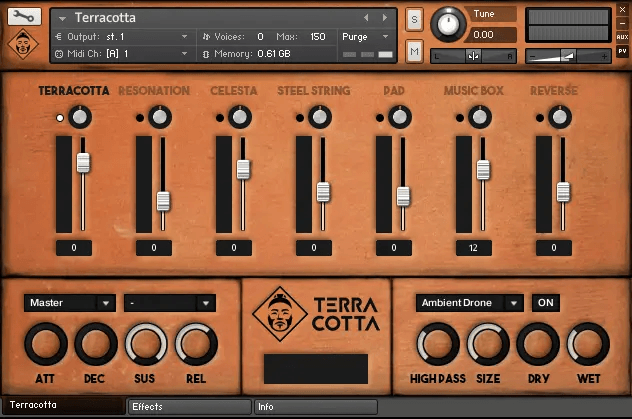The height and width of the screenshot is (419, 632).
Task: Adjust the Terracotta pan knob
Action: point(80,117)
